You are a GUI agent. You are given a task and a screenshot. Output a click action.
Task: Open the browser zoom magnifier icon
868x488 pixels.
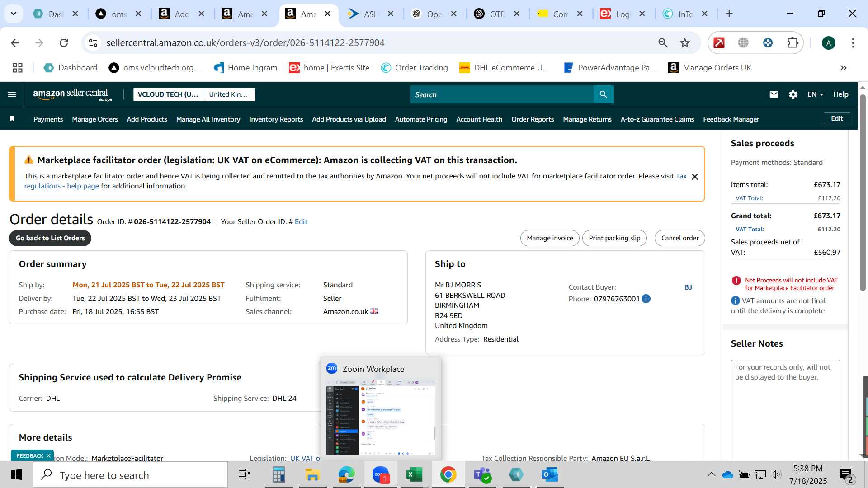[x=663, y=43]
